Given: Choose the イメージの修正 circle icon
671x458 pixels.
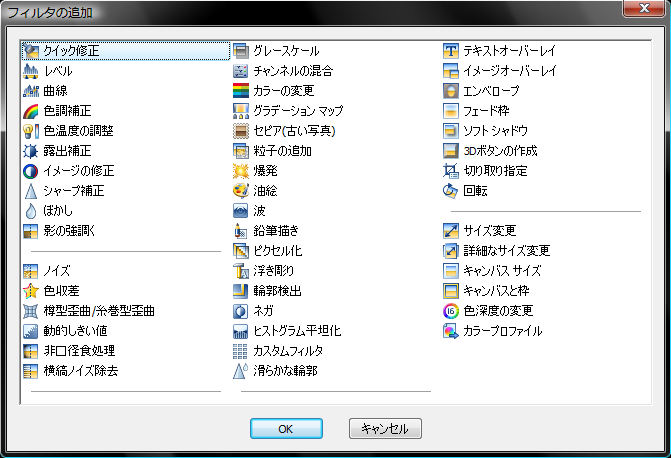Looking at the screenshot, I should pos(31,171).
